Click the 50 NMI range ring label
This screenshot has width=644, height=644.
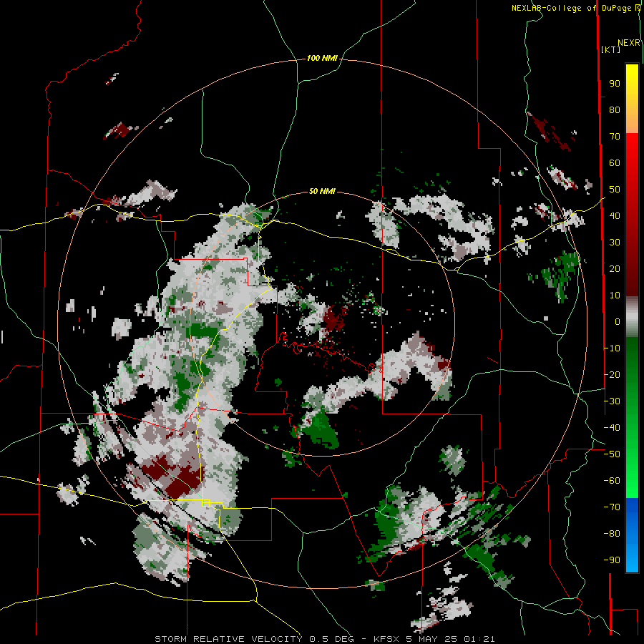click(x=322, y=191)
